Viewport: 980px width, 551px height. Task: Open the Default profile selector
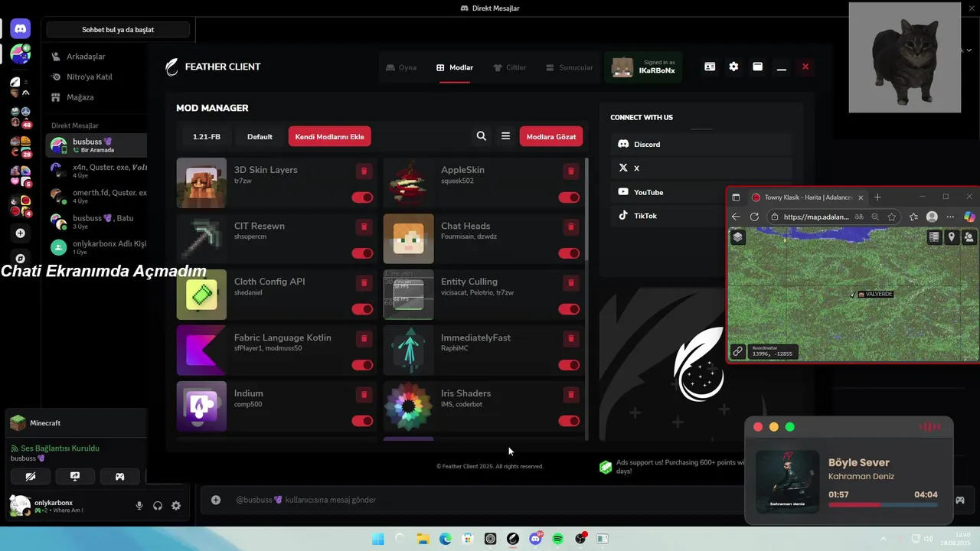(x=260, y=137)
